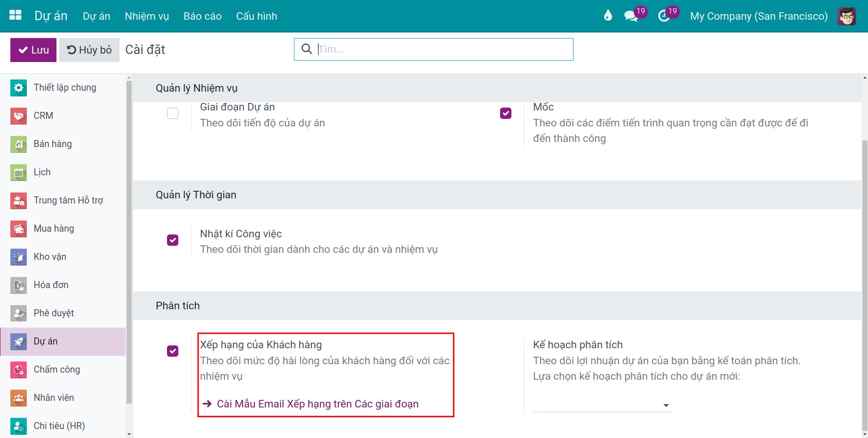Uncheck the Mốc milestones checkbox
Viewport: 868px width, 438px height.
[506, 113]
